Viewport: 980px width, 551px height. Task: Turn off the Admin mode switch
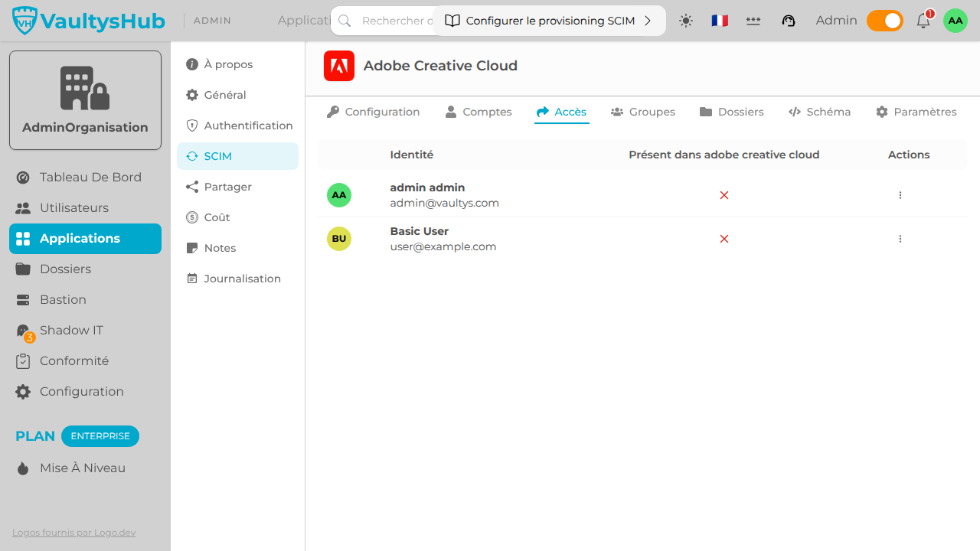(885, 21)
